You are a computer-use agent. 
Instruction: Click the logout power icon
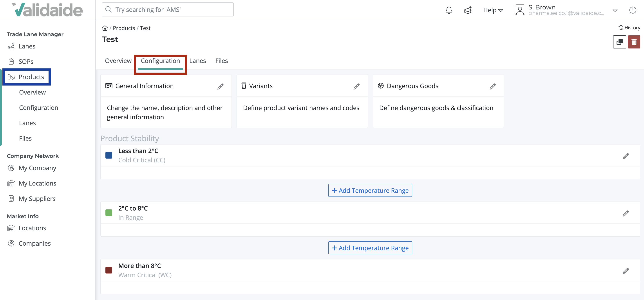[633, 10]
